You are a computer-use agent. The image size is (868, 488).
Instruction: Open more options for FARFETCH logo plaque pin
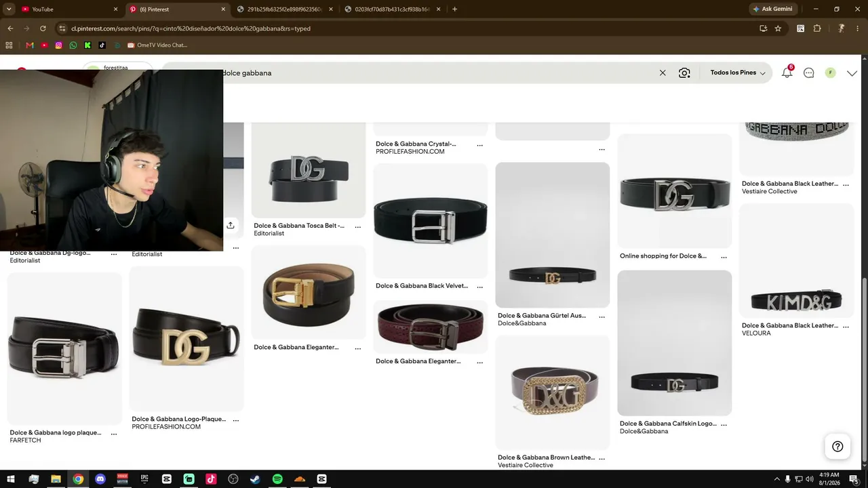click(114, 434)
